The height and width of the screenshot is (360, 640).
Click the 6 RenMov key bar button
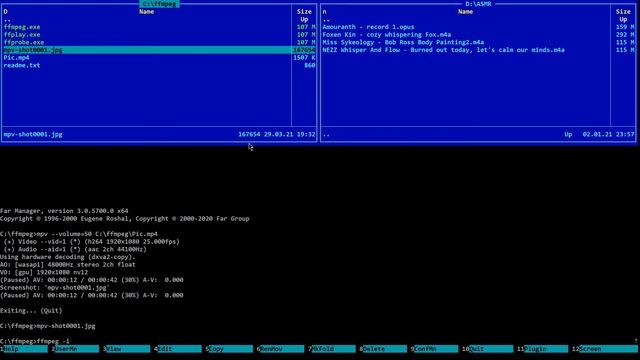tap(280, 349)
